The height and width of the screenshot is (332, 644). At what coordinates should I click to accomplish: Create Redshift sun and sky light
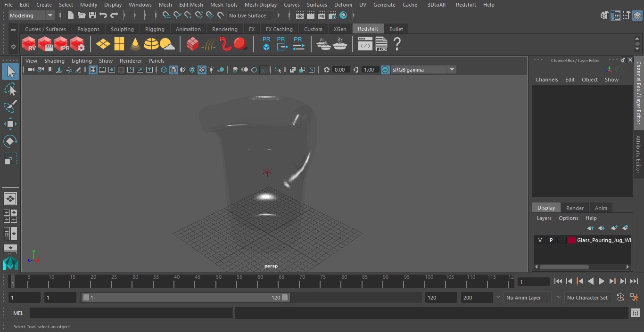(167, 44)
